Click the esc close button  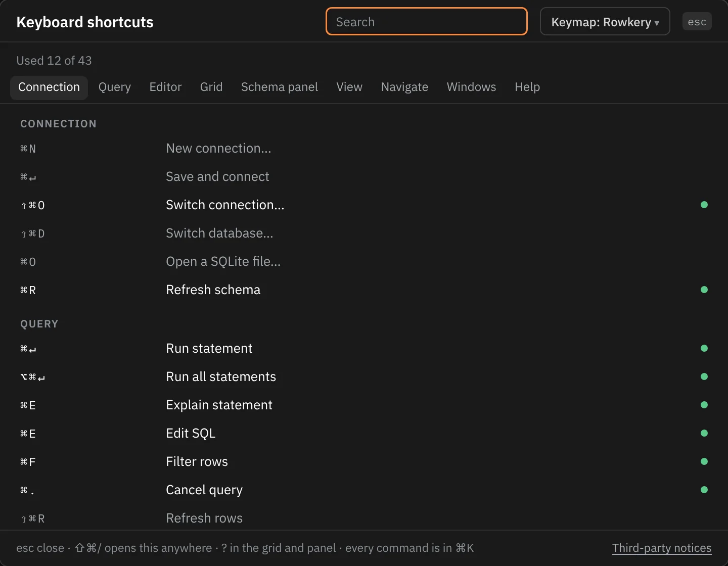[697, 22]
